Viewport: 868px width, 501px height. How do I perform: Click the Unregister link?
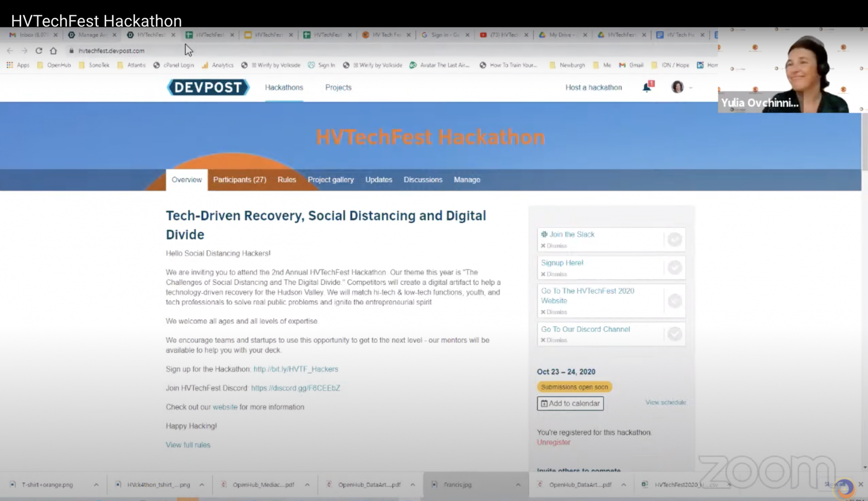pyautogui.click(x=554, y=443)
